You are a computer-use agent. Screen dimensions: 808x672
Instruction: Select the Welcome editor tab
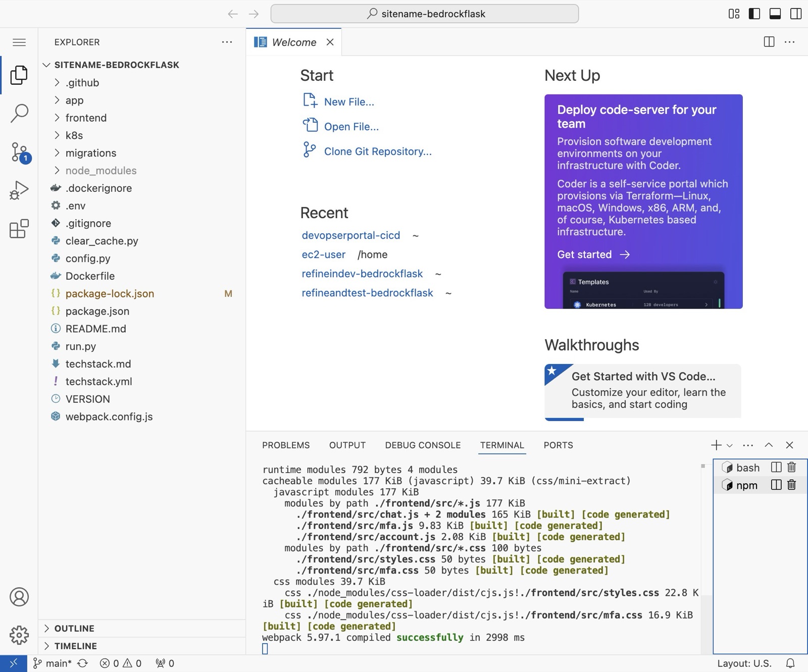point(294,42)
